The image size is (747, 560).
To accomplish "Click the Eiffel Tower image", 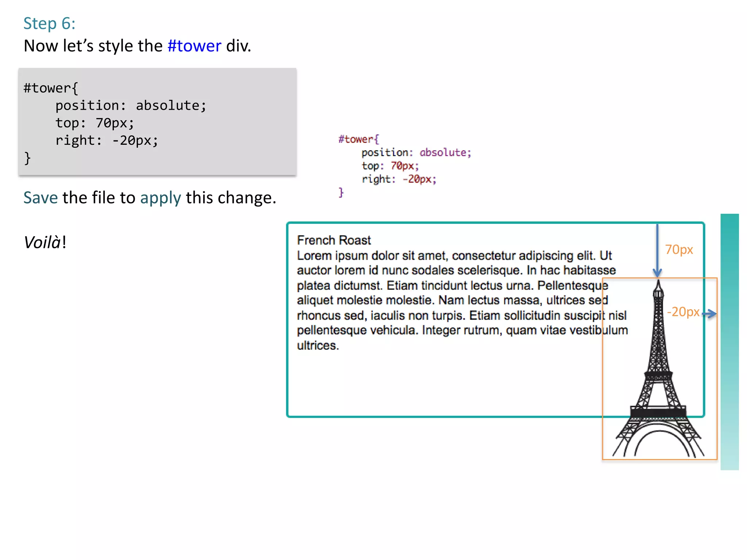I will click(659, 368).
